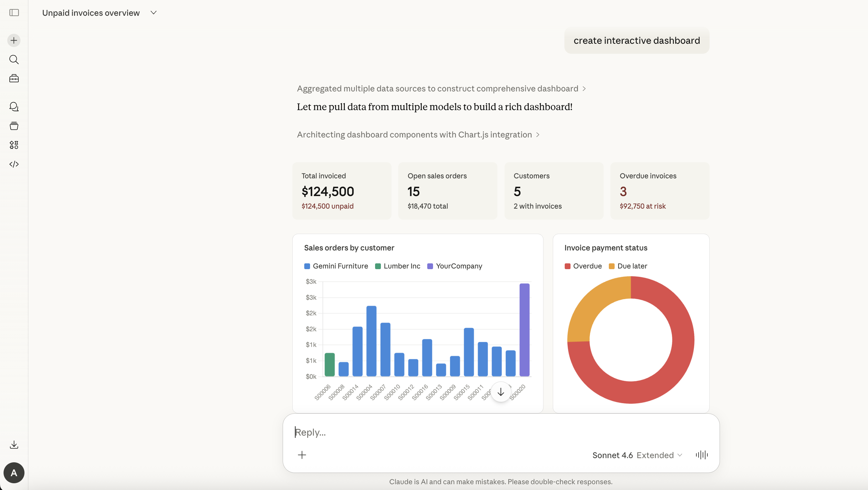The width and height of the screenshot is (868, 490).
Task: Toggle the left sidebar open or closed
Action: 14,13
